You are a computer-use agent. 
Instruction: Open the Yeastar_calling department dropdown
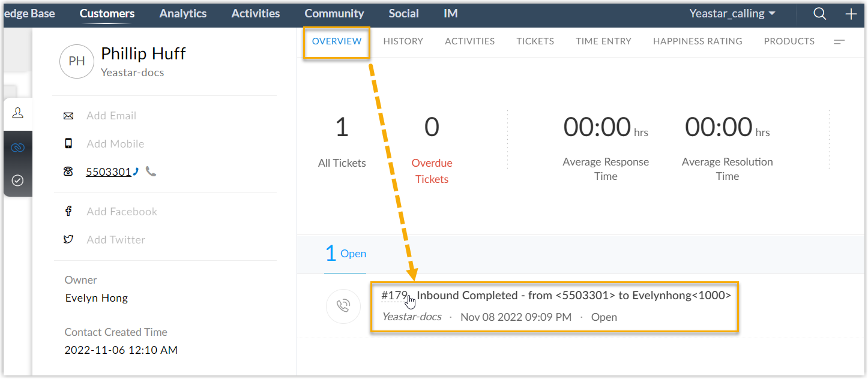(x=732, y=13)
